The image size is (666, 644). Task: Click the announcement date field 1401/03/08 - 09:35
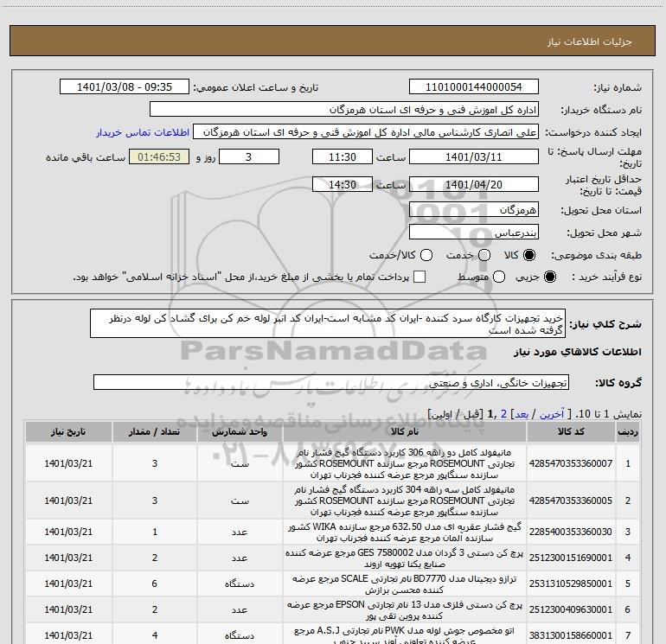(x=125, y=86)
